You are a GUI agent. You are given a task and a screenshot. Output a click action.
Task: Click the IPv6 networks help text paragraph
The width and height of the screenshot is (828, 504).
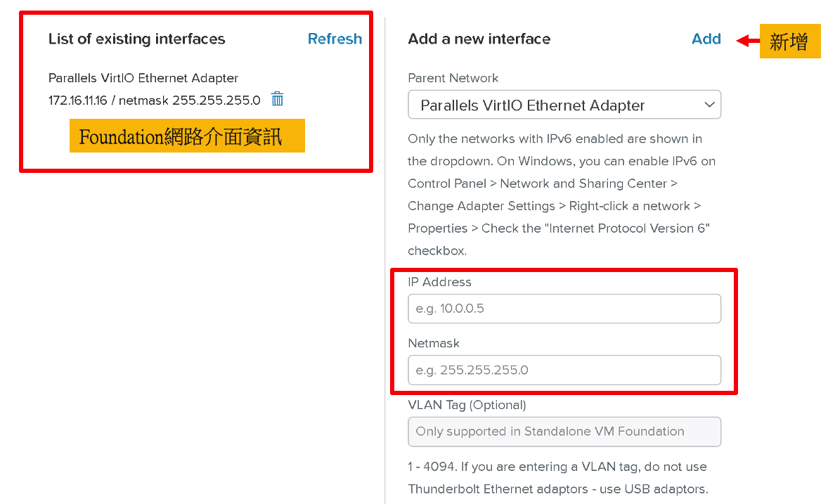click(562, 195)
